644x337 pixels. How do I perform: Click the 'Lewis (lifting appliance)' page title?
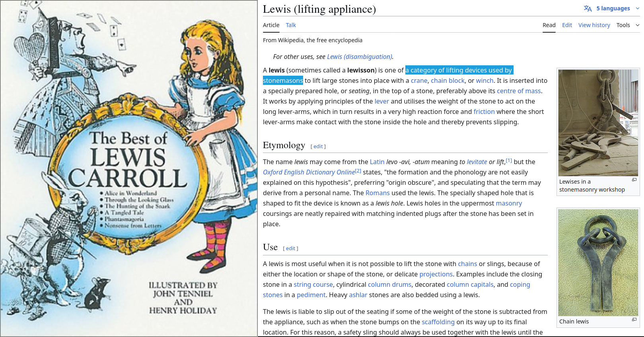[319, 9]
